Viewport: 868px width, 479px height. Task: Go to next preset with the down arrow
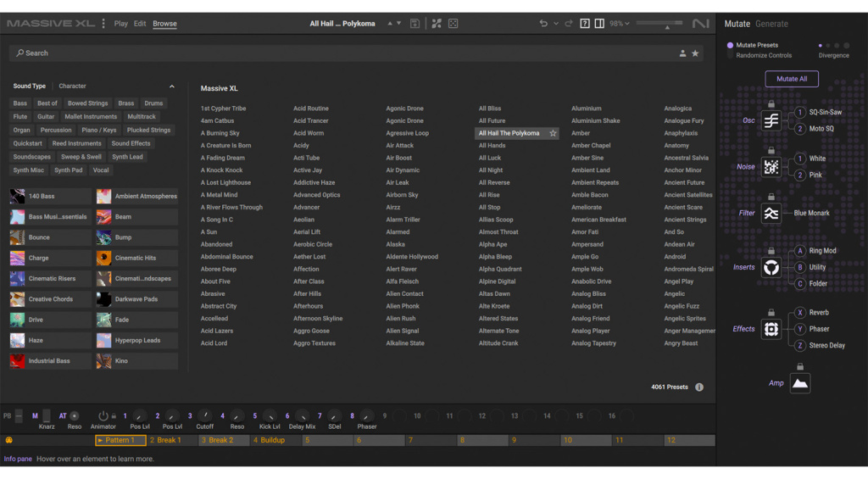[x=398, y=23]
